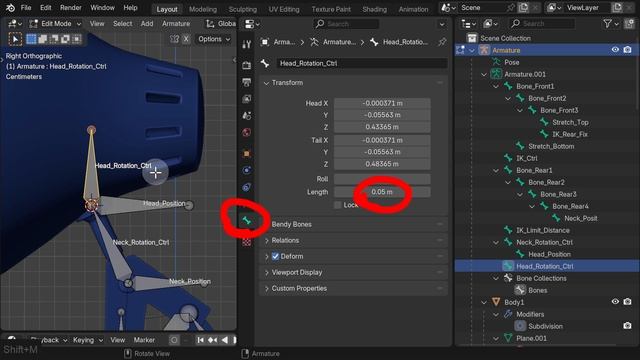The width and height of the screenshot is (640, 360).
Task: Open the Options dropdown in viewport
Action: [214, 39]
